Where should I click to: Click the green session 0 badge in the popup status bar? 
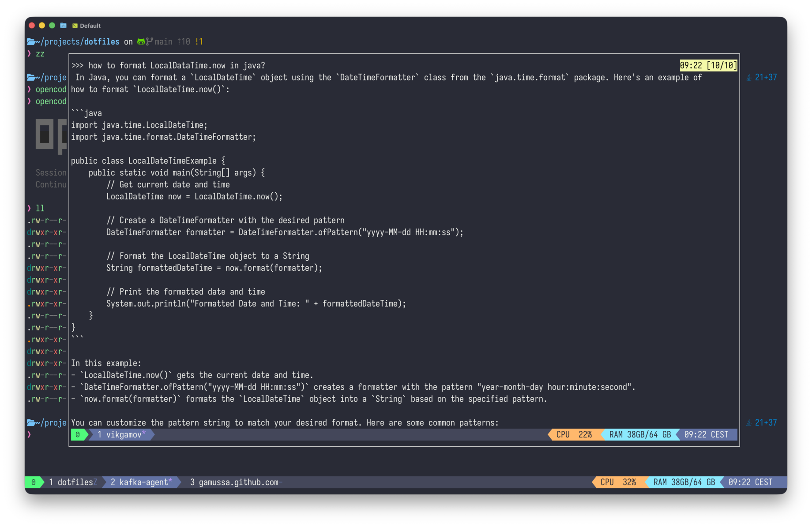coord(78,434)
